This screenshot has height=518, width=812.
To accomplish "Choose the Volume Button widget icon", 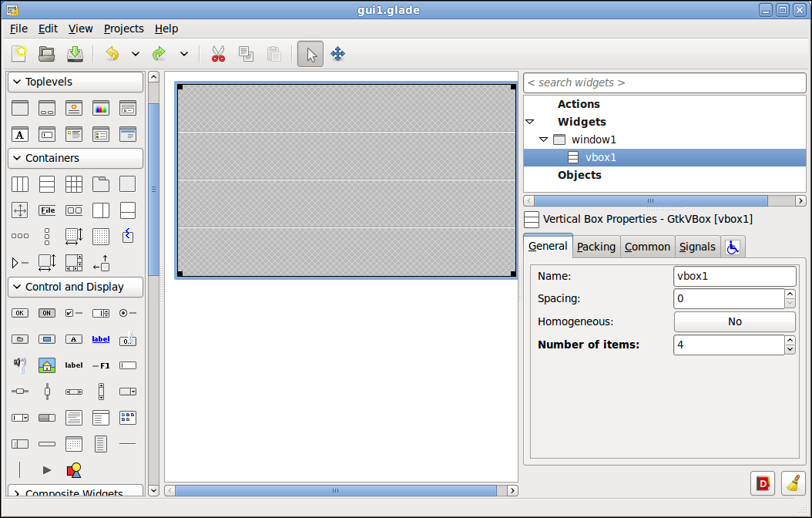I will pyautogui.click(x=20, y=365).
